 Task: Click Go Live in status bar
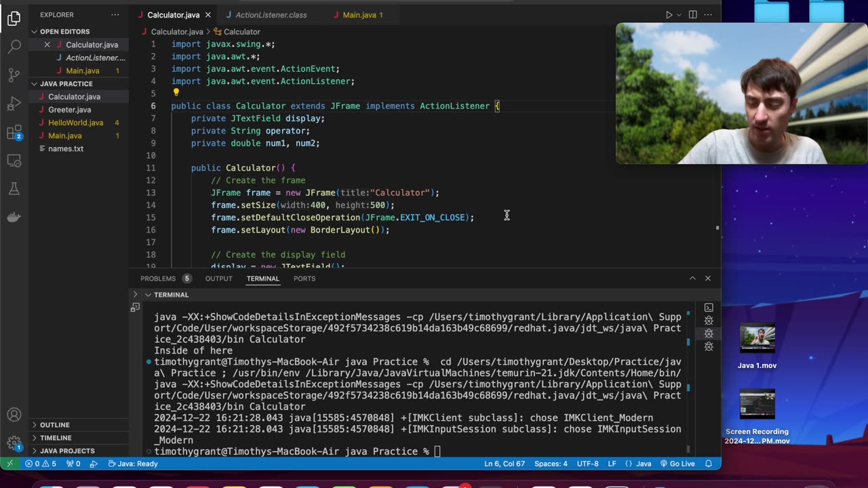coord(677,464)
